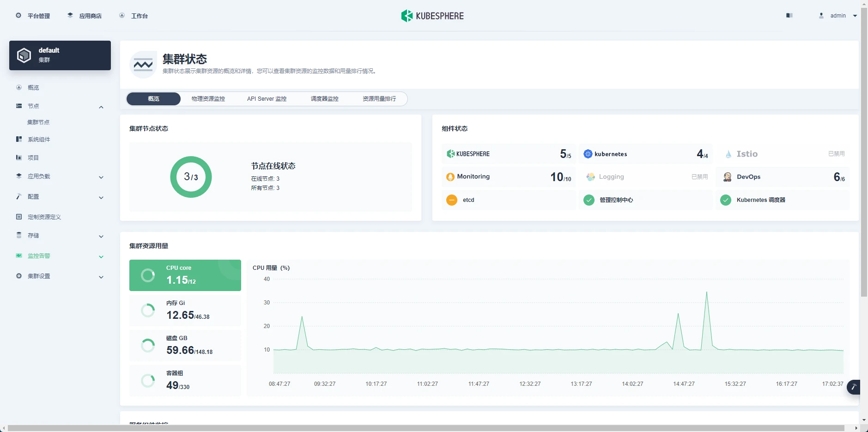Click the admin user avatar icon
Viewport: 868px width, 432px height.
click(821, 15)
